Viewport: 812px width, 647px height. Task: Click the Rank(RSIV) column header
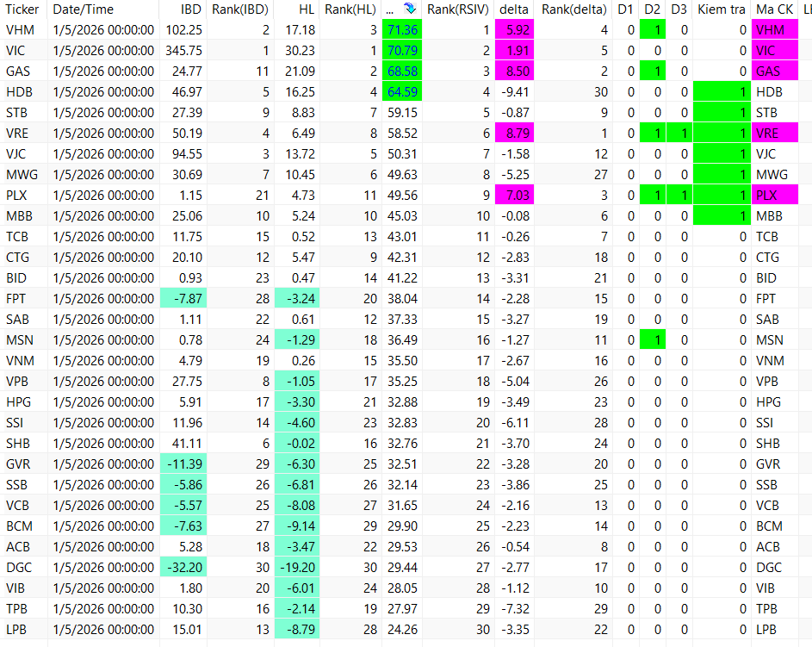[458, 9]
